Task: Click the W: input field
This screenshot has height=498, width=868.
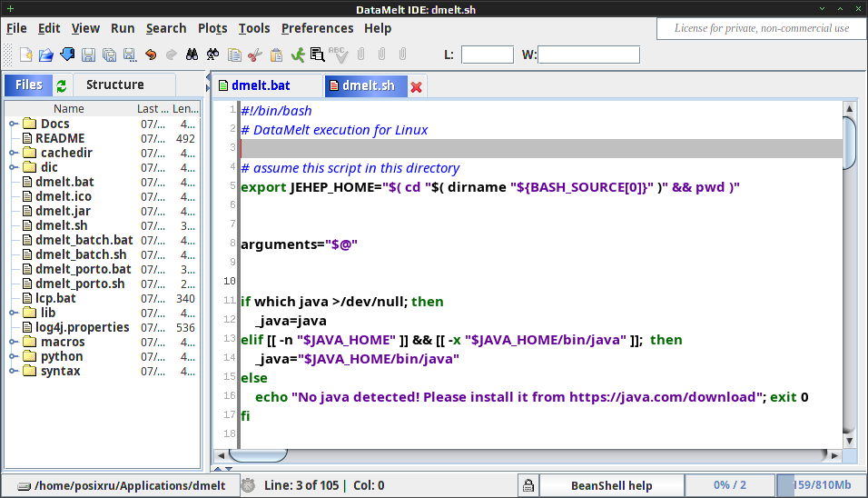Action: (588, 55)
